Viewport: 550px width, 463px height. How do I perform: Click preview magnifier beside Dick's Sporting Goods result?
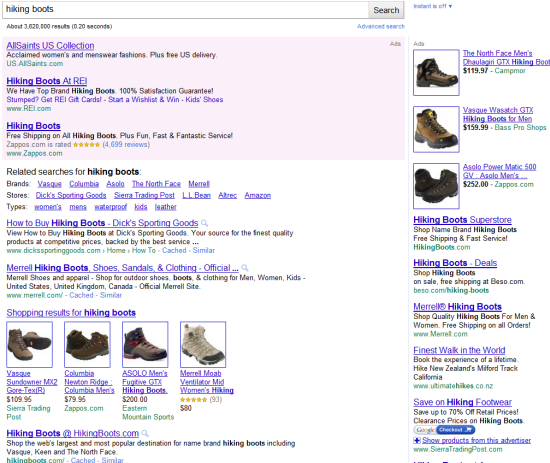tap(204, 223)
